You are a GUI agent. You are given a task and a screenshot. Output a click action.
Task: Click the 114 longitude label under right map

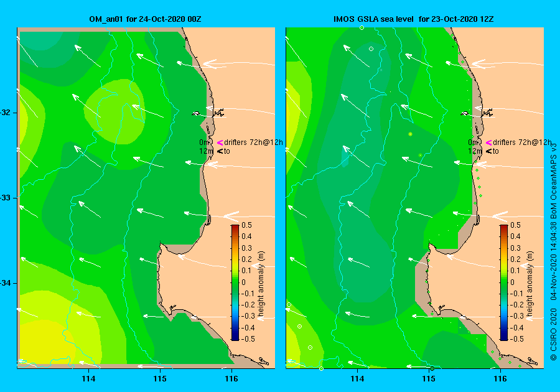point(357,379)
